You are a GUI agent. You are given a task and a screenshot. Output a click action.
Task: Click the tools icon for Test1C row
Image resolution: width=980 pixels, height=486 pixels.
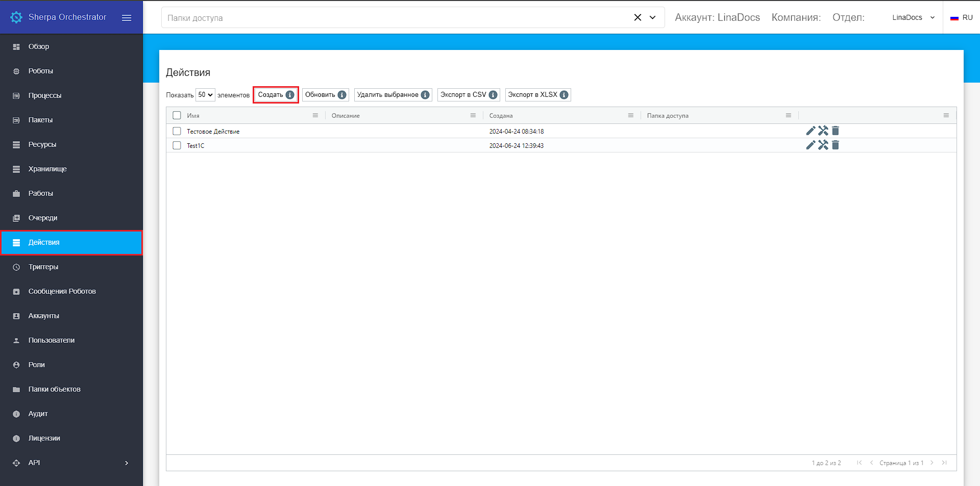click(823, 145)
